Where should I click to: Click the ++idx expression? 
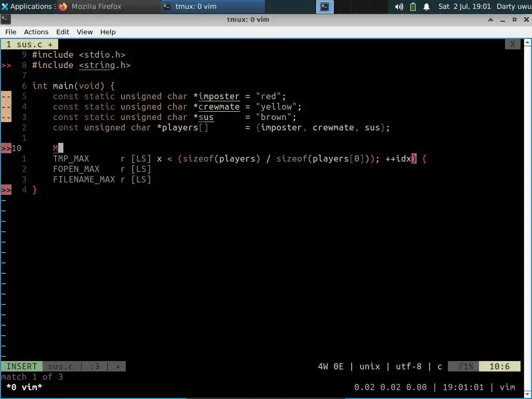398,158
